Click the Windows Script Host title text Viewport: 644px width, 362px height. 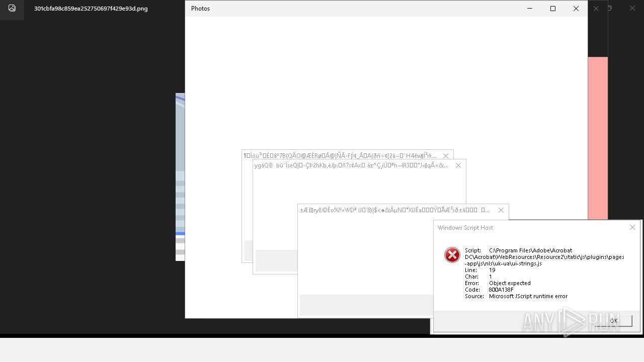point(465,228)
